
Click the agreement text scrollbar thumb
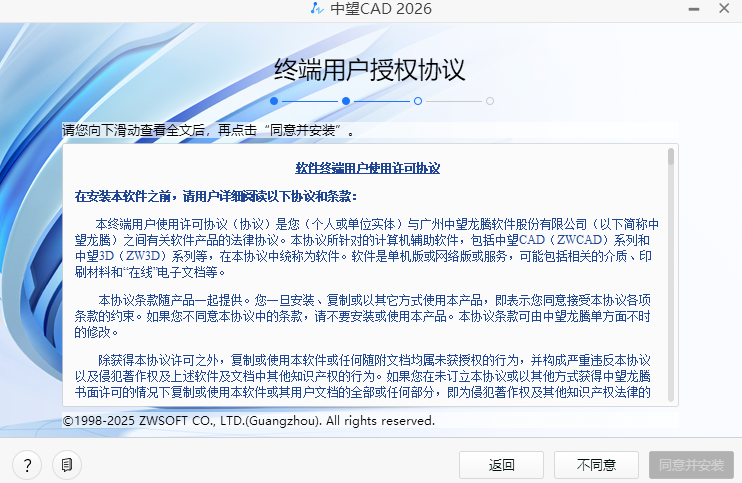pyautogui.click(x=671, y=157)
